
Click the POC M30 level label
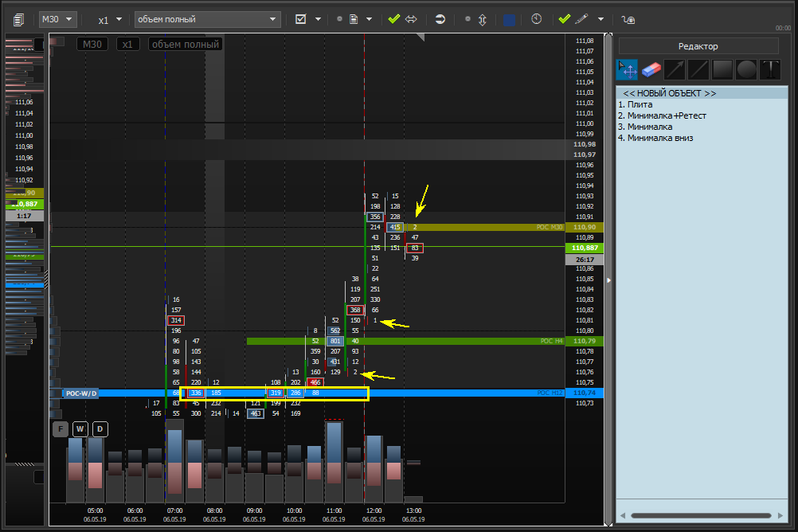(x=550, y=227)
